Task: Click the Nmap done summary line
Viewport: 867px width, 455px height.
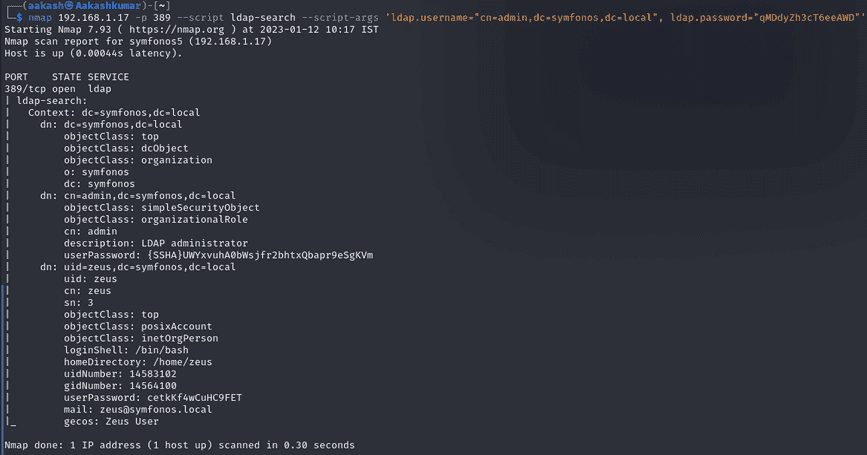Action: coord(180,446)
